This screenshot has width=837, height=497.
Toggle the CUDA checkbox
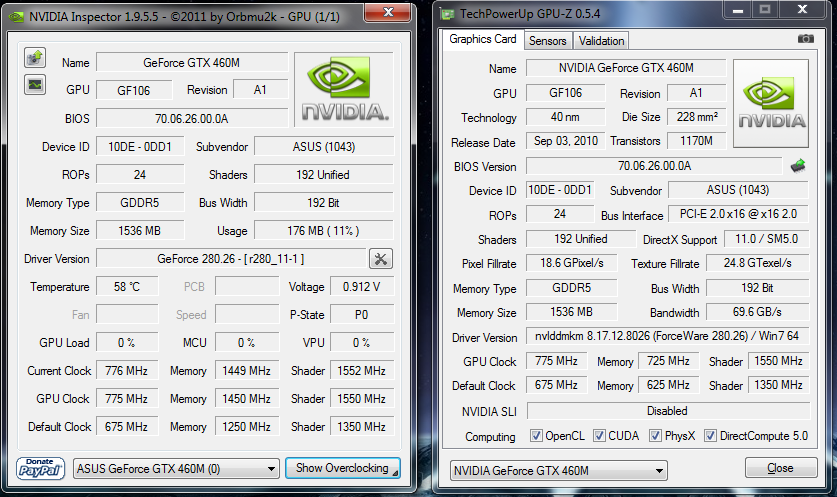pos(599,436)
